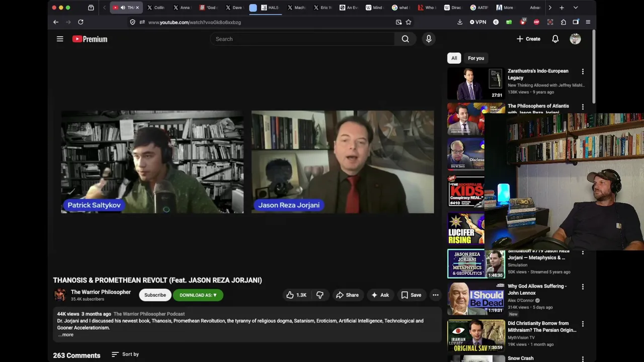Click the Ask button
Screen dimensions: 644x362
(380, 295)
